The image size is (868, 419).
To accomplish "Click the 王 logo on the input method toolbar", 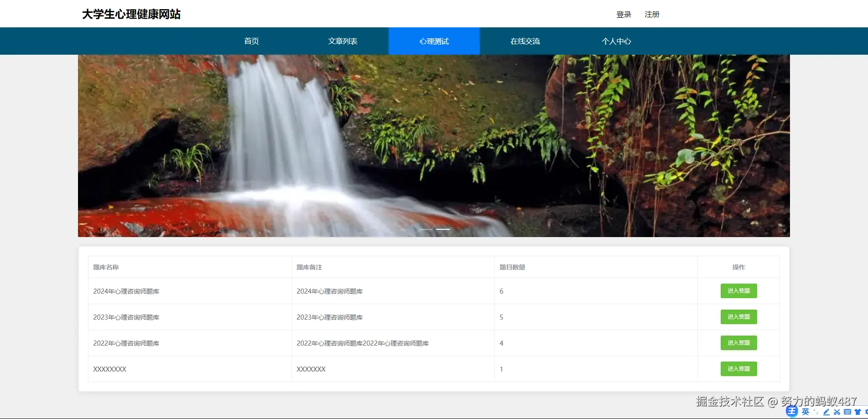I will pyautogui.click(x=792, y=412).
